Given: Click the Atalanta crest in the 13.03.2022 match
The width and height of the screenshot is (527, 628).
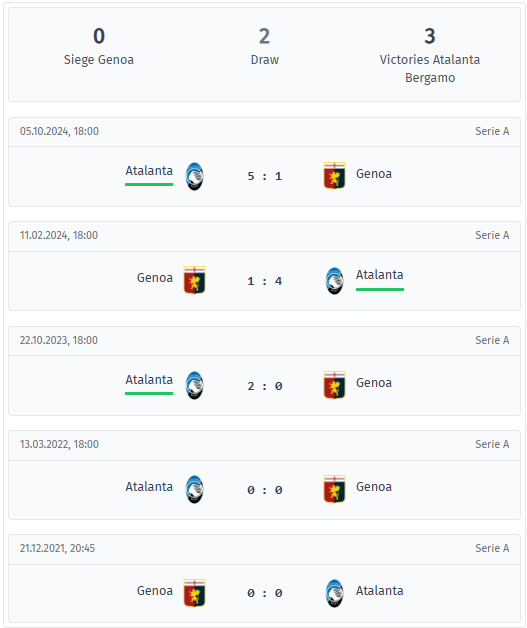Looking at the screenshot, I should 195,489.
